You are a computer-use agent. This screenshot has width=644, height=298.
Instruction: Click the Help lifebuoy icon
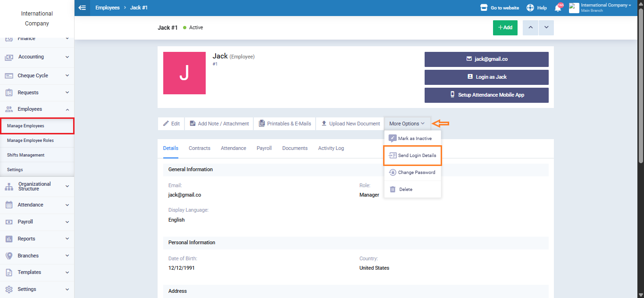point(530,8)
